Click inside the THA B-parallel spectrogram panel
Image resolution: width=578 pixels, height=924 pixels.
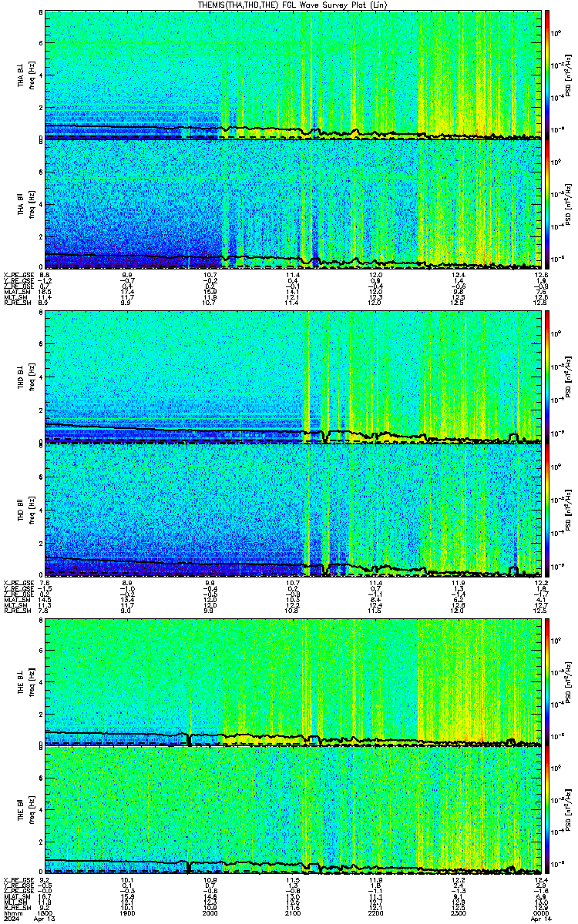coord(294,203)
